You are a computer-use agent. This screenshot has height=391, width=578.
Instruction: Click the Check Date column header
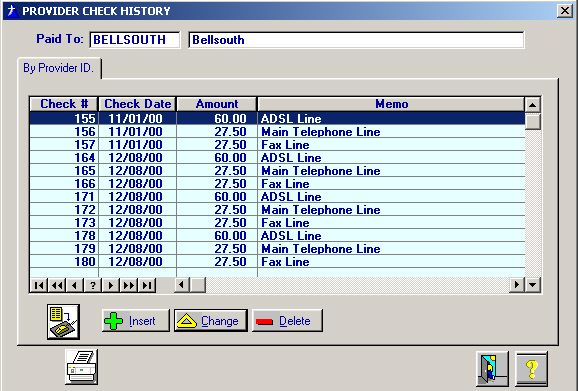137,104
